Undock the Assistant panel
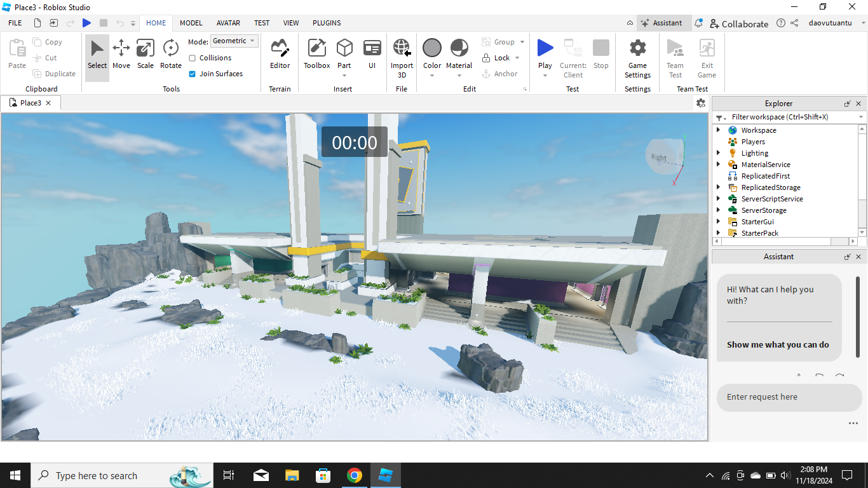Viewport: 868px width, 488px height. (x=847, y=257)
